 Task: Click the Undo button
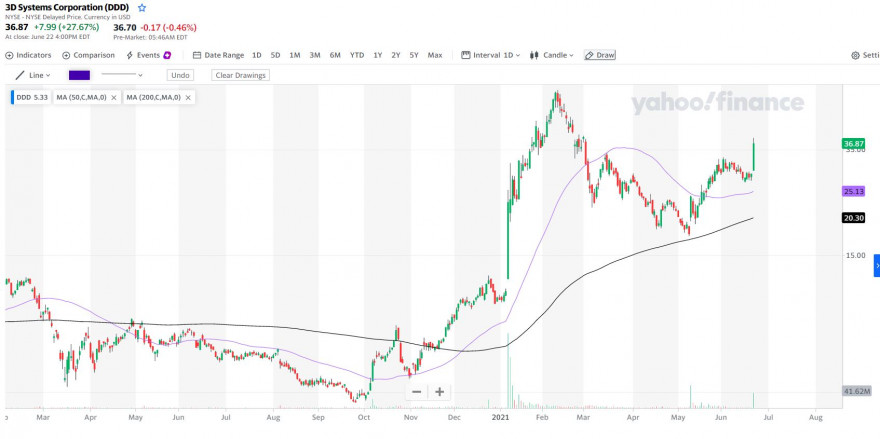pyautogui.click(x=180, y=75)
